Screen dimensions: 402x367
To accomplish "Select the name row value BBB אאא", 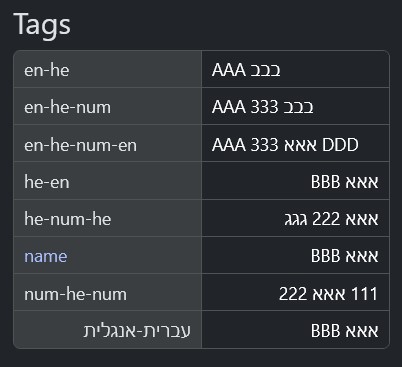I will [345, 256].
